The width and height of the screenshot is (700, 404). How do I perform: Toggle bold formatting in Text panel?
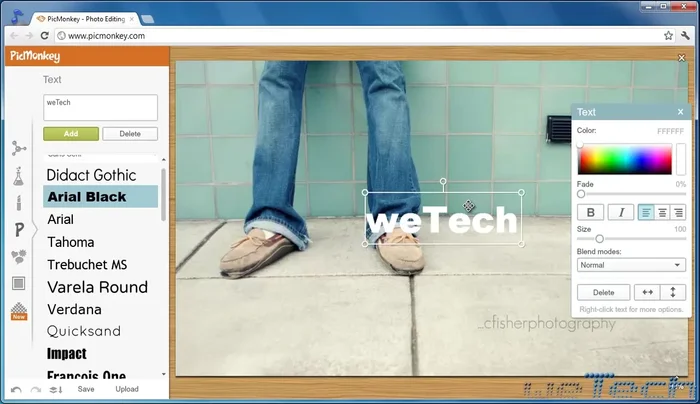point(590,212)
